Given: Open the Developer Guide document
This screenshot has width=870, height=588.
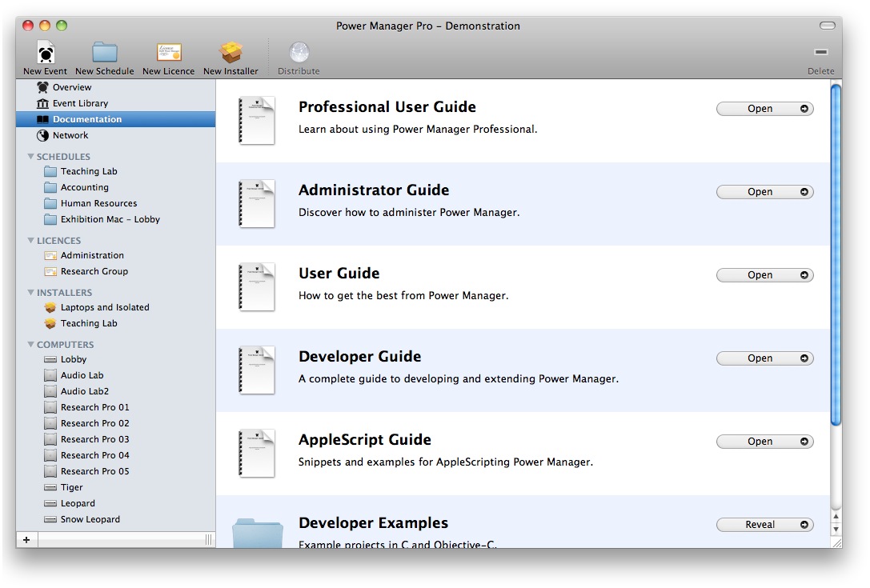Looking at the screenshot, I should 764,358.
